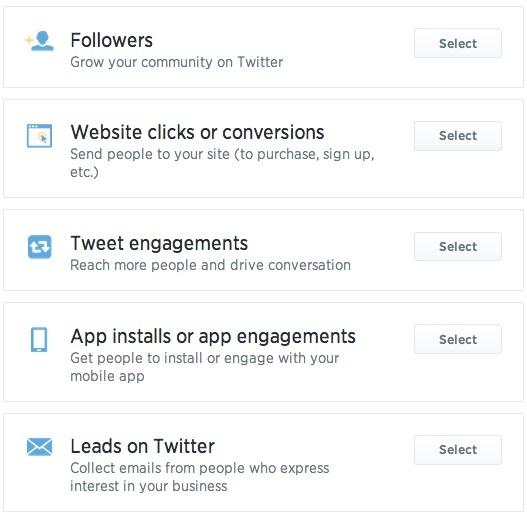Click 'Collect emails from people' description text
The width and height of the screenshot is (527, 516).
[200, 477]
